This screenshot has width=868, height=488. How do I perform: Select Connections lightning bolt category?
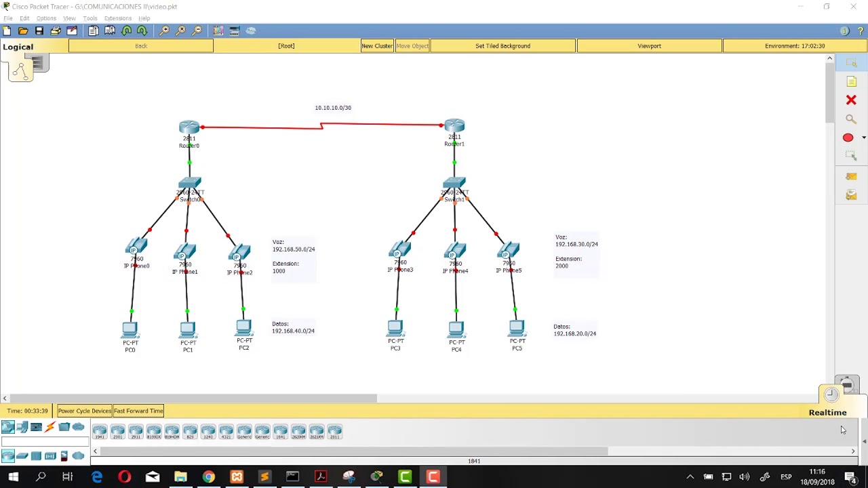point(50,427)
